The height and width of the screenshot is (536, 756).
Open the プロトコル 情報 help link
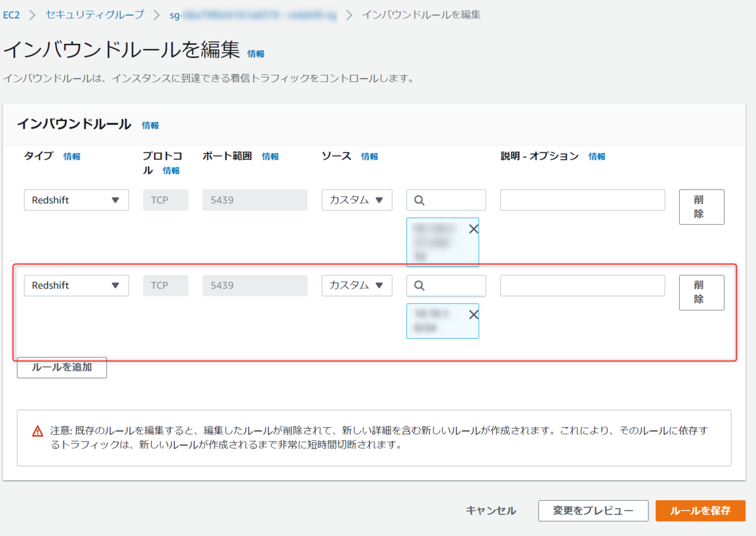(171, 170)
